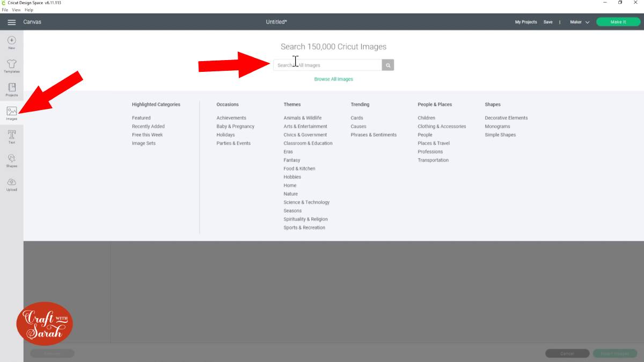Open the File menu
644x362 pixels.
[5, 10]
